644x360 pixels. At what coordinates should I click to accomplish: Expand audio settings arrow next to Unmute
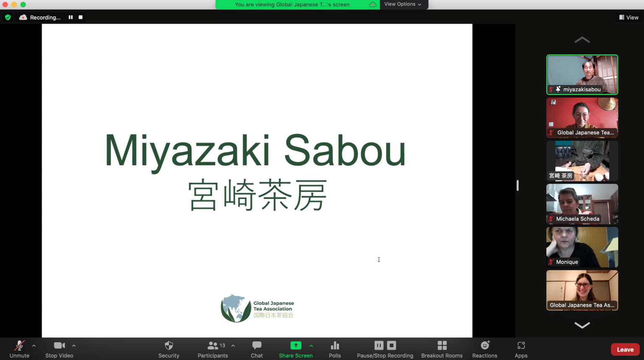pos(34,346)
